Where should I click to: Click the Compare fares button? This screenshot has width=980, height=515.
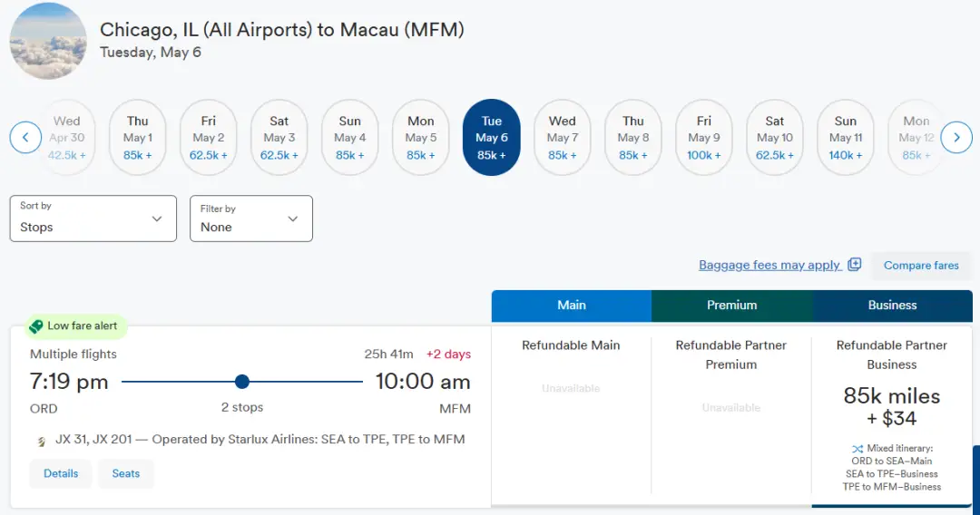coord(921,266)
